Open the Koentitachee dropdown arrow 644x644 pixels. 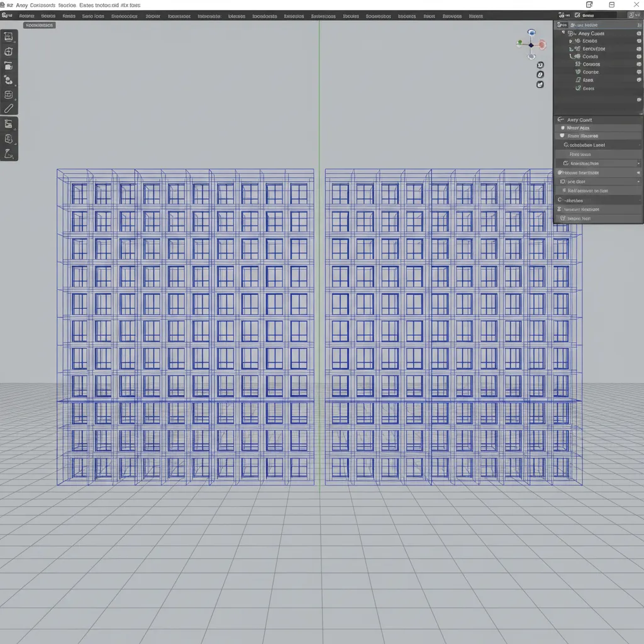638,164
